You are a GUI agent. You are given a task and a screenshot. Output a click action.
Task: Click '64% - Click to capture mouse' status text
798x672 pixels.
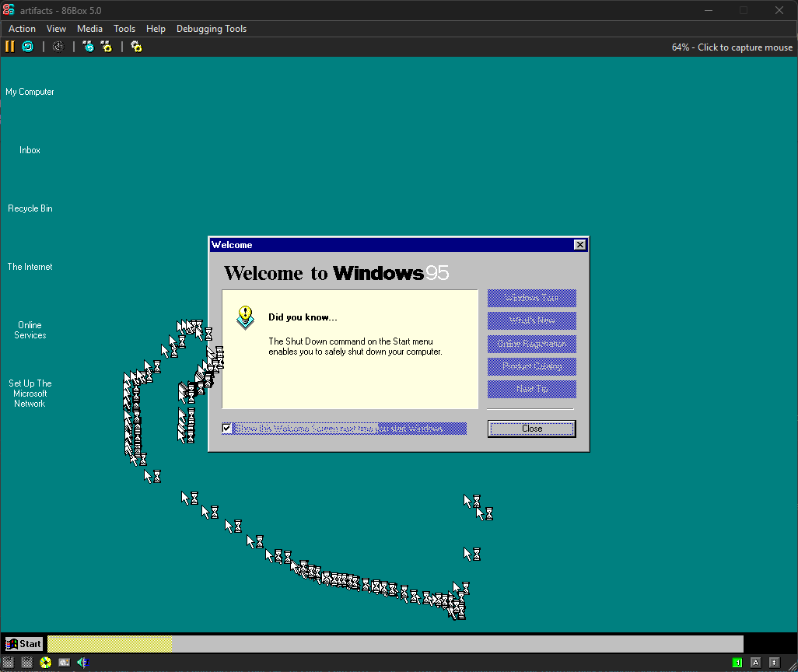pyautogui.click(x=732, y=47)
